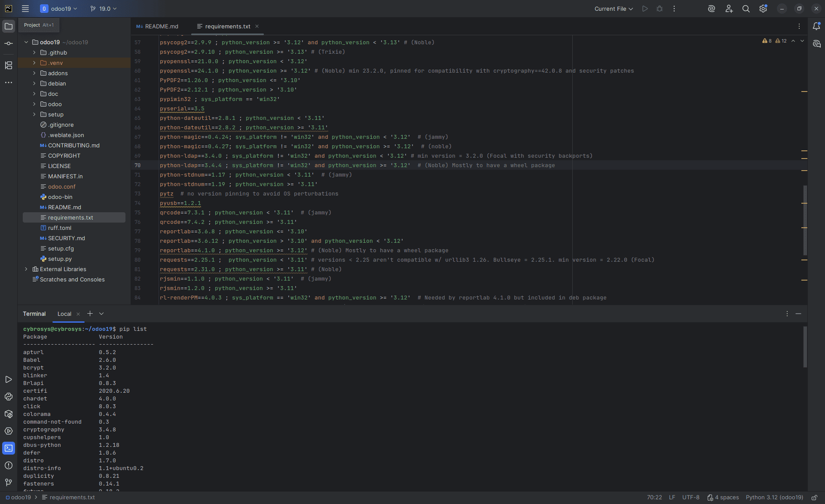This screenshot has height=504, width=825.
Task: Select the Terminal tool window icon
Action: point(9,448)
